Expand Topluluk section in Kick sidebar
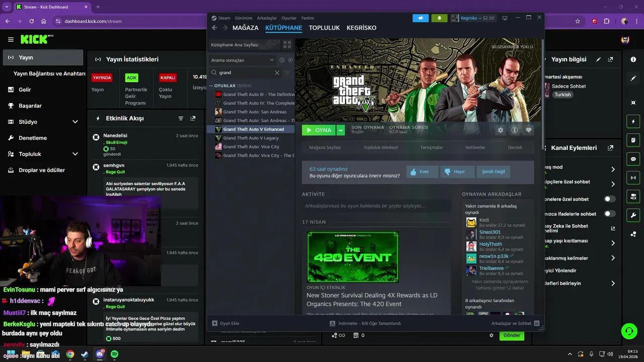This screenshot has height=362, width=644. 75,154
